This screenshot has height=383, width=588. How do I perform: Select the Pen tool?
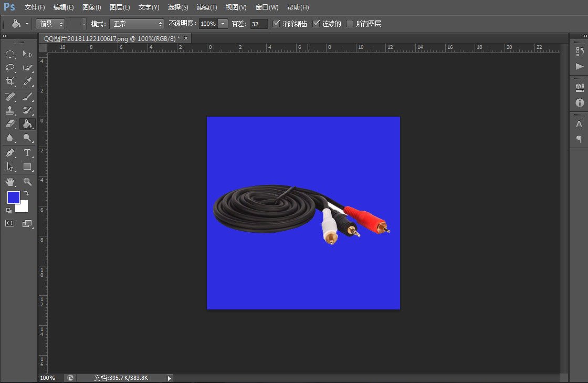(10, 153)
